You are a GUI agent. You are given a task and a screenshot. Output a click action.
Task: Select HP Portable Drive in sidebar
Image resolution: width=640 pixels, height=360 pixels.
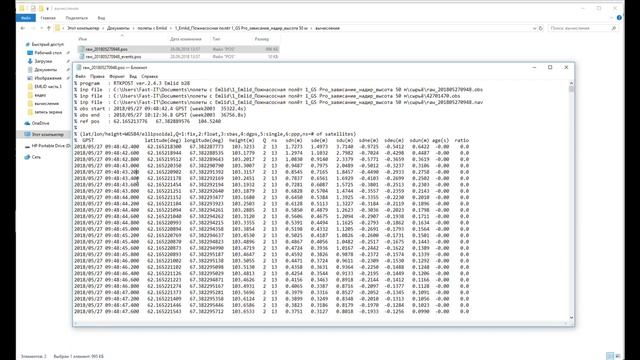click(x=47, y=146)
